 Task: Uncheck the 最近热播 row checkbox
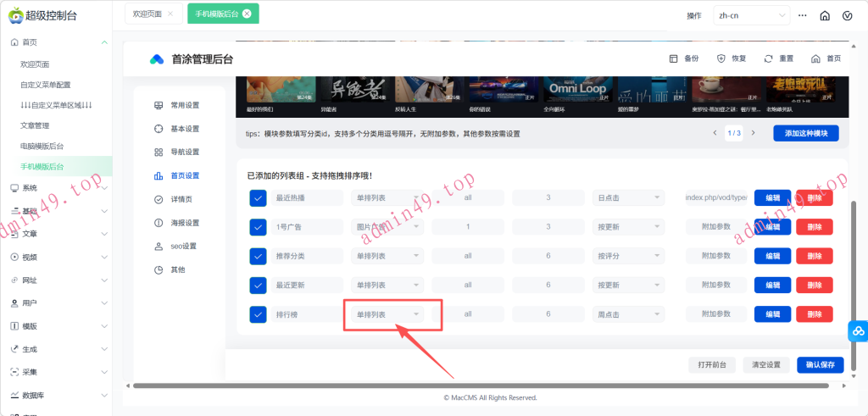coord(259,197)
